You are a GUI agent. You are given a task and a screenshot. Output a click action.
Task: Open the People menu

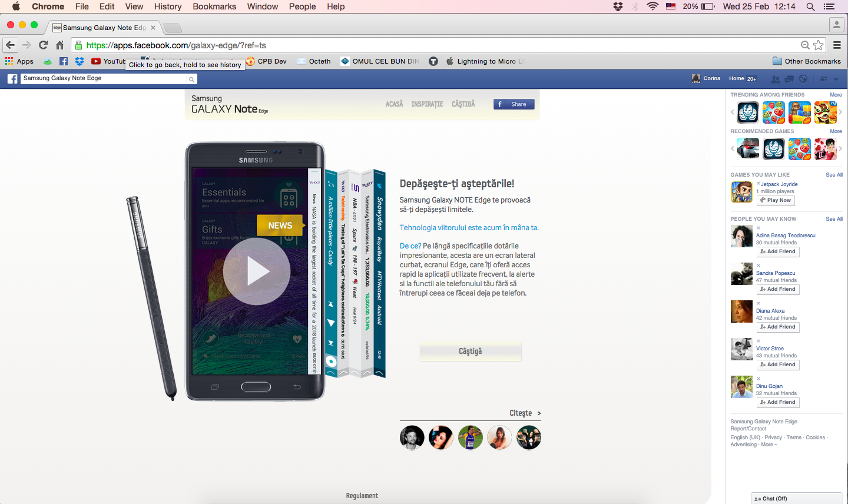pyautogui.click(x=302, y=6)
